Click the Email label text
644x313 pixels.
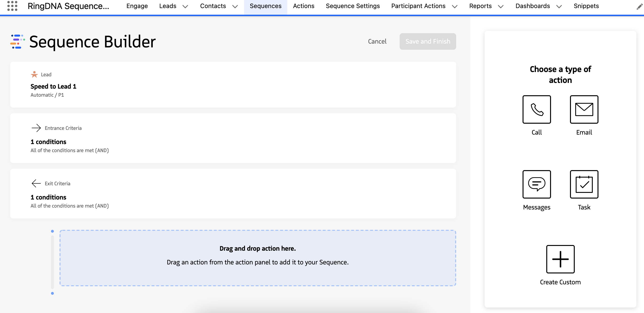coord(584,132)
